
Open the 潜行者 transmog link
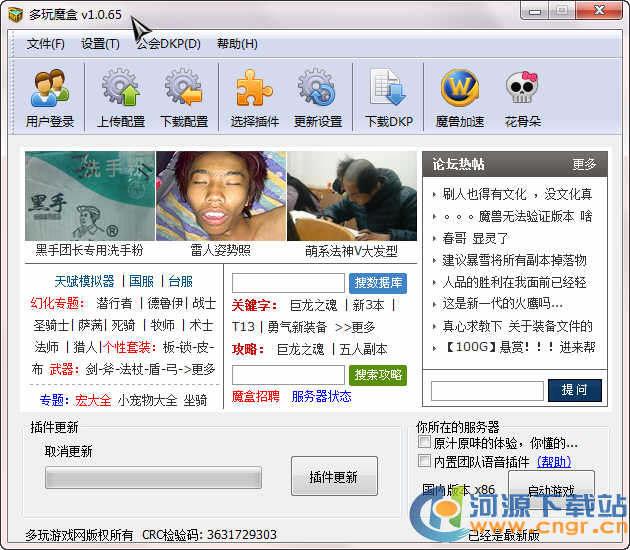tap(114, 303)
